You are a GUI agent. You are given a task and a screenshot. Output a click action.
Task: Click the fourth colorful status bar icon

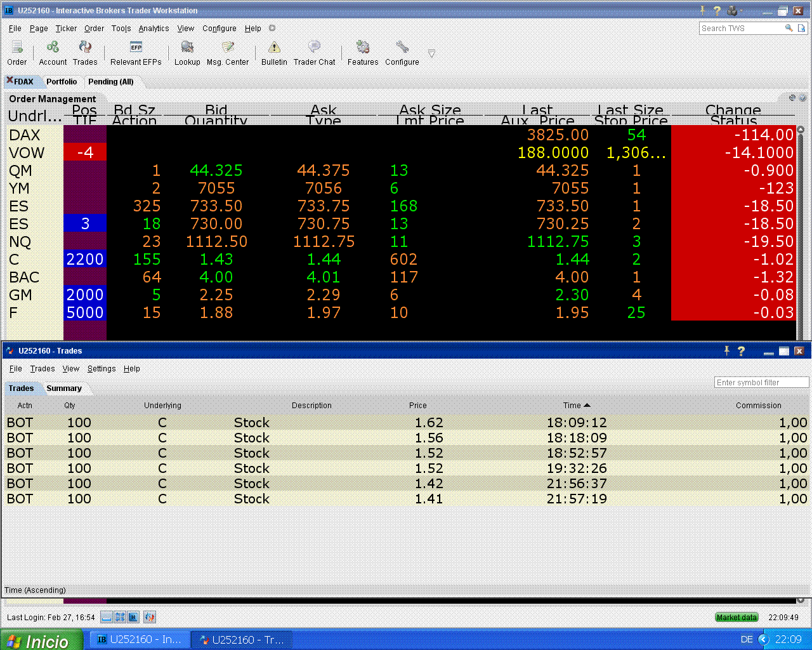[x=150, y=617]
